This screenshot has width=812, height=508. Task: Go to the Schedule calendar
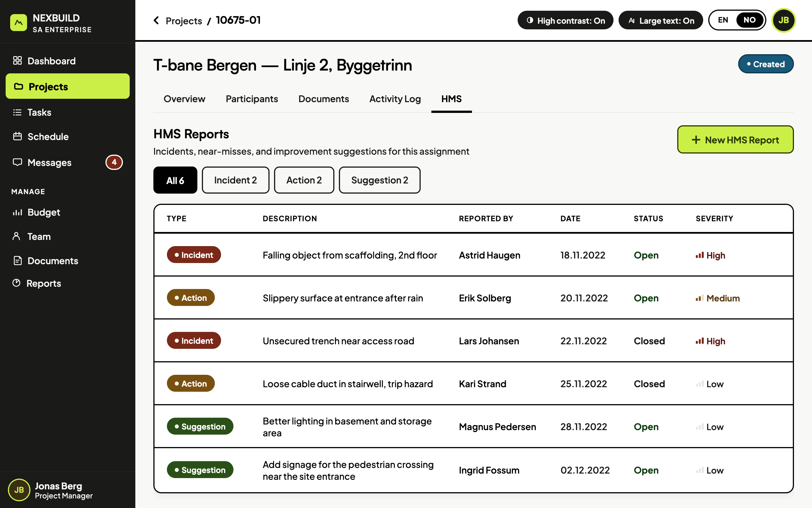67,137
